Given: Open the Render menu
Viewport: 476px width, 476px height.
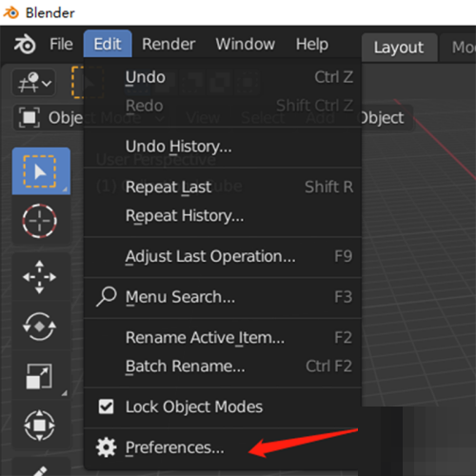Looking at the screenshot, I should [169, 44].
